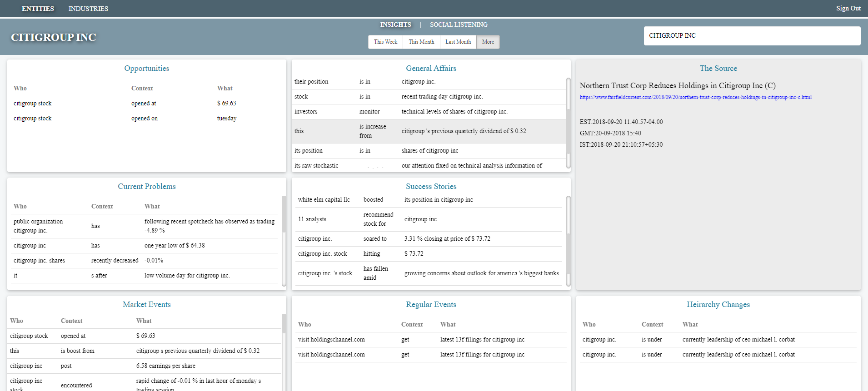Click the first 'ceo michael l. corbat' row
This screenshot has height=391, width=868.
click(x=718, y=340)
